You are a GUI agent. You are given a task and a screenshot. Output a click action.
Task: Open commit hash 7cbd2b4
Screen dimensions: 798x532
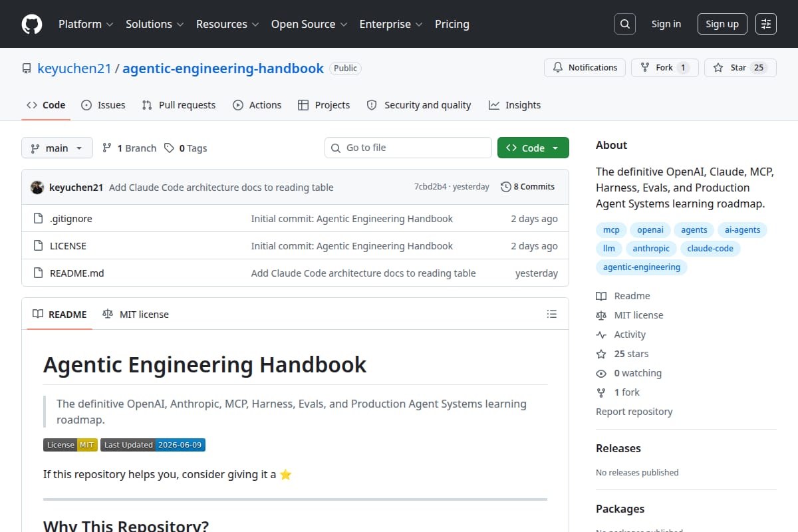pyautogui.click(x=430, y=187)
